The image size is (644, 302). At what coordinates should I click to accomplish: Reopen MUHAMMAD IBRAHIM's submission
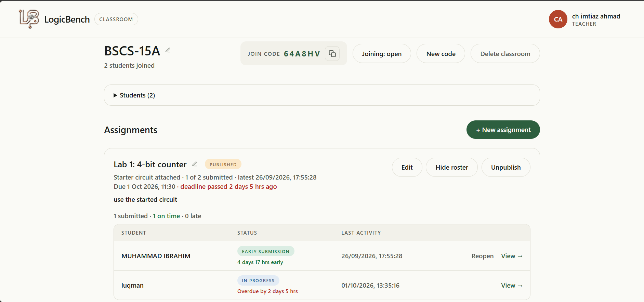(x=483, y=256)
